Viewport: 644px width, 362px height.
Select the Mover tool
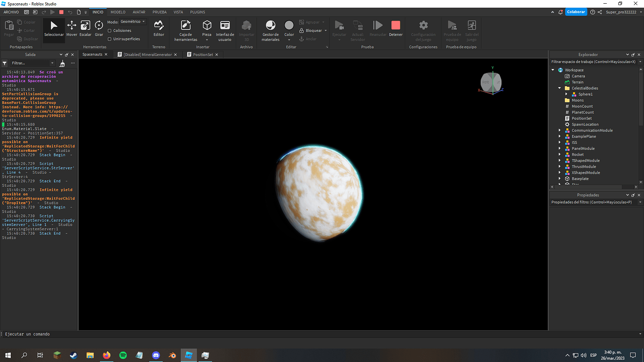coord(71,29)
